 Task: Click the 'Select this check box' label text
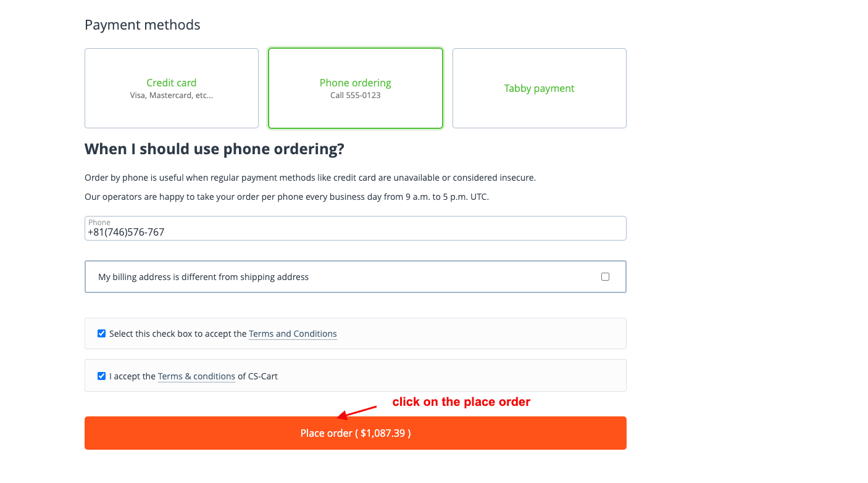(x=178, y=334)
